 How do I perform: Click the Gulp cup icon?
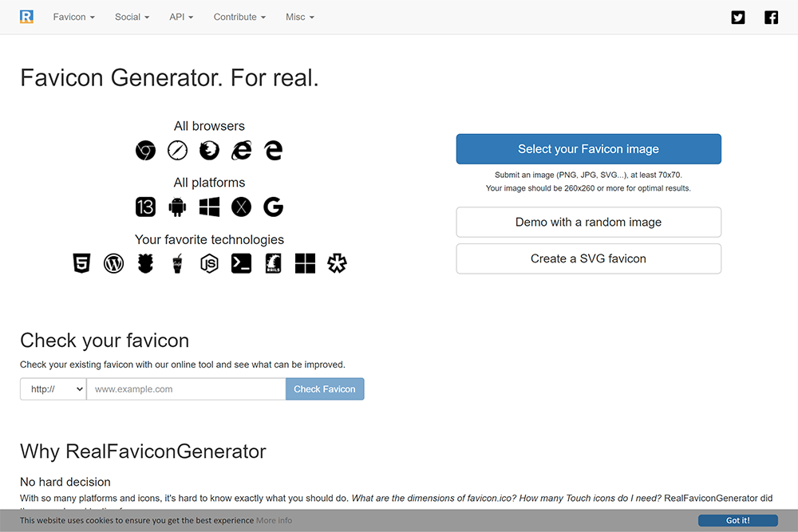(x=178, y=263)
